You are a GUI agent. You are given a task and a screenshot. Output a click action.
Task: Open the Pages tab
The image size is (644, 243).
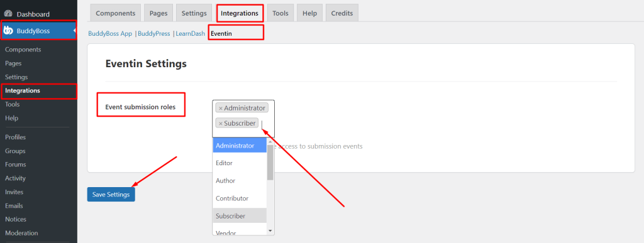158,13
